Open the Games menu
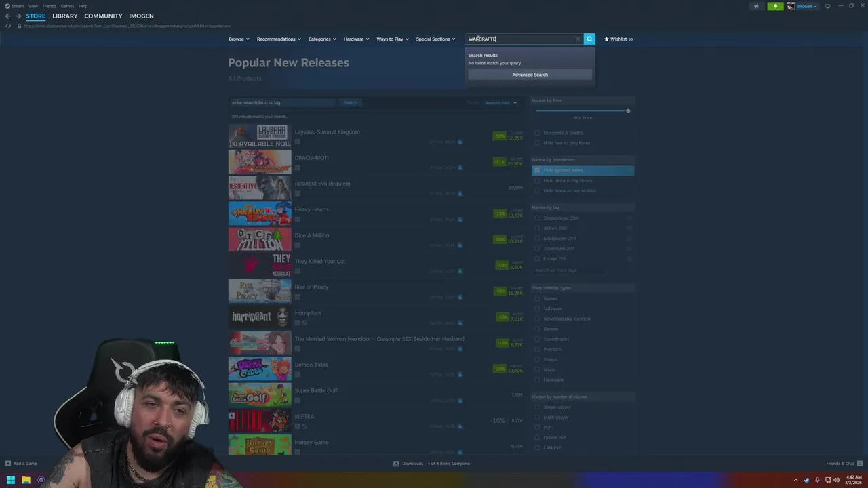Image resolution: width=868 pixels, height=488 pixels. 67,6
